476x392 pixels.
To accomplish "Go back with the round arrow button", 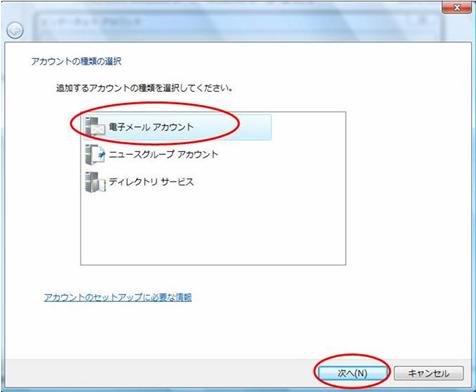I will (x=15, y=31).
